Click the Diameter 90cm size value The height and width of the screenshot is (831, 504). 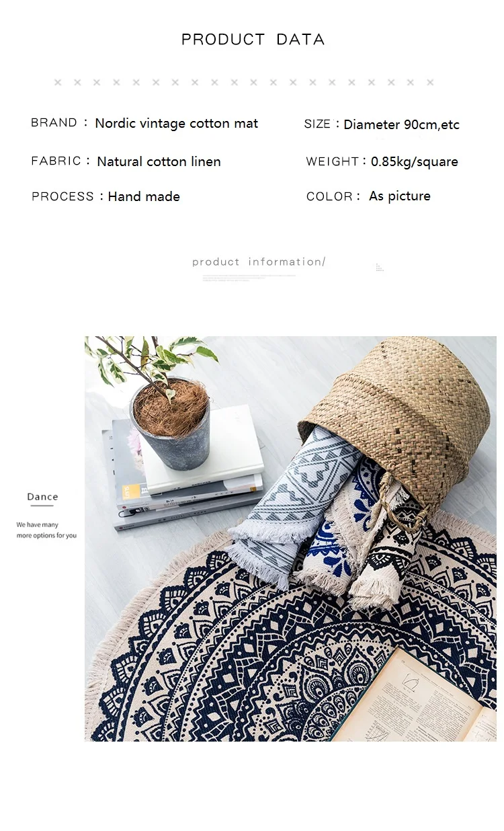[x=401, y=124]
